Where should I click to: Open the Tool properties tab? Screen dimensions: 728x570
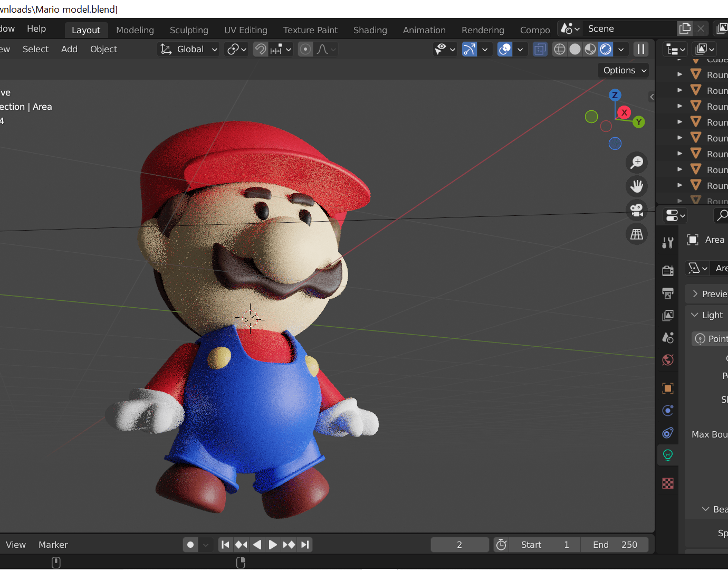click(668, 243)
